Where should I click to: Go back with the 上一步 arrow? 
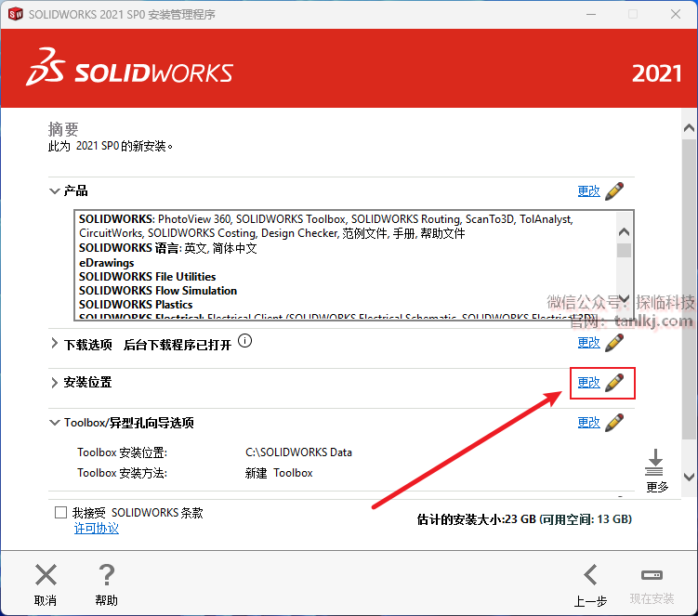tap(590, 574)
